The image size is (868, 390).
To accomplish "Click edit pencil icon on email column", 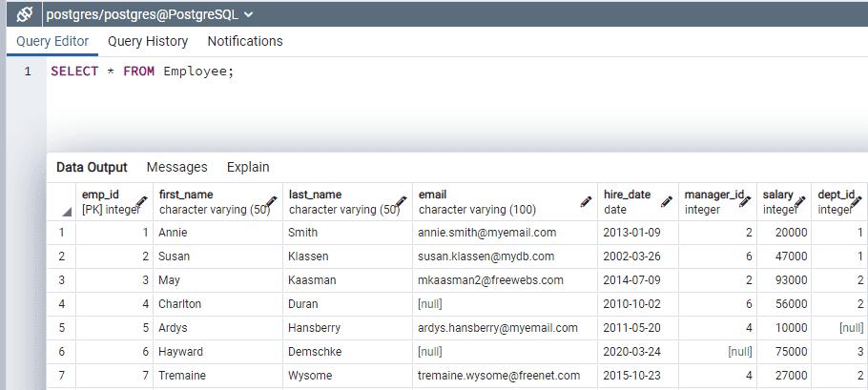I will point(587,202).
